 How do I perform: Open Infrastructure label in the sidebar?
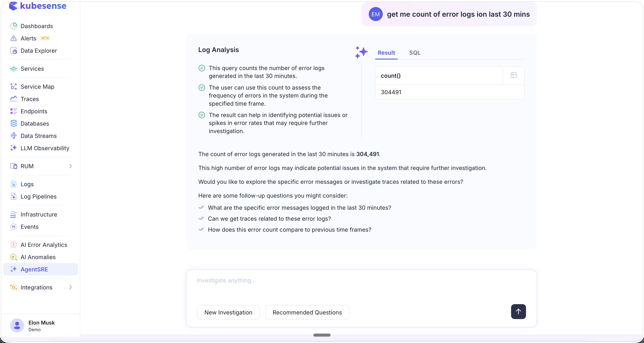[39, 214]
